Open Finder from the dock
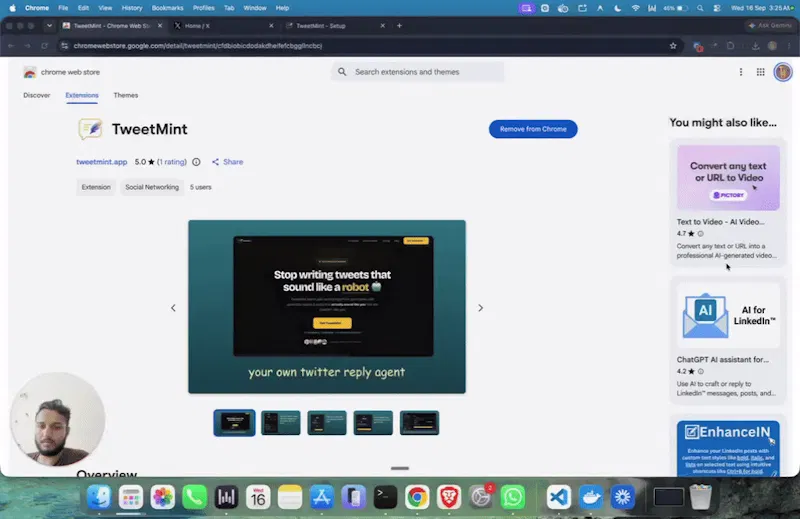Screen dimensions: 800x519 pos(98,497)
